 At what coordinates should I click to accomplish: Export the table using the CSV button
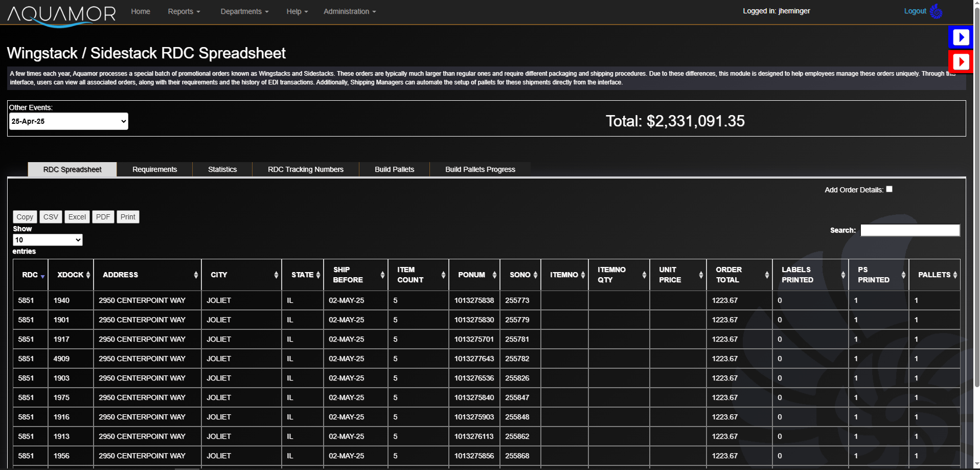(x=51, y=217)
